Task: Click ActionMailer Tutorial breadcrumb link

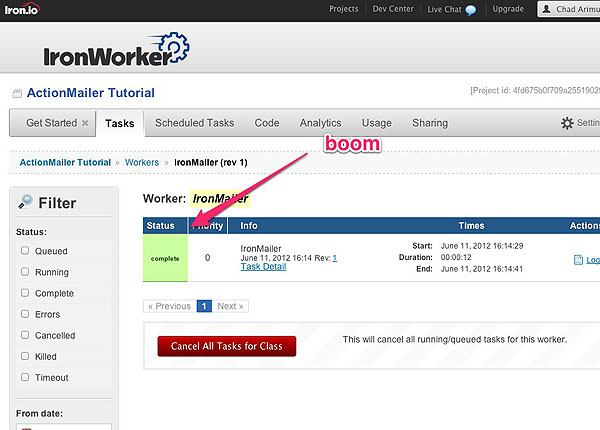Action: pyautogui.click(x=65, y=162)
